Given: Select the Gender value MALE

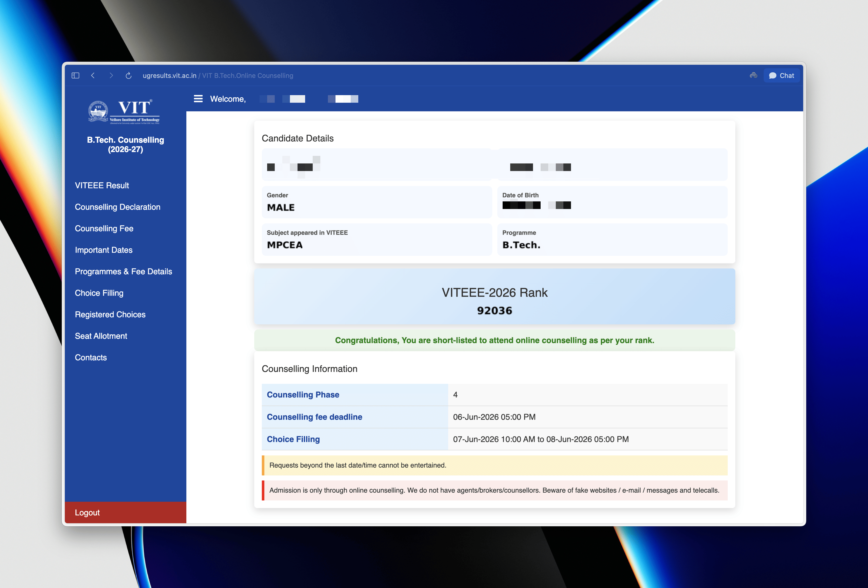Looking at the screenshot, I should pyautogui.click(x=281, y=207).
